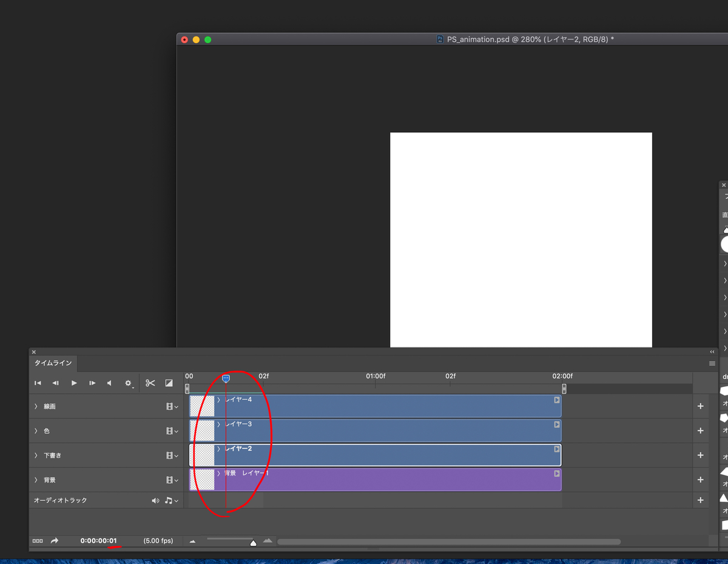Select the タイムライン panel tab
This screenshot has width=728, height=564.
click(x=53, y=363)
